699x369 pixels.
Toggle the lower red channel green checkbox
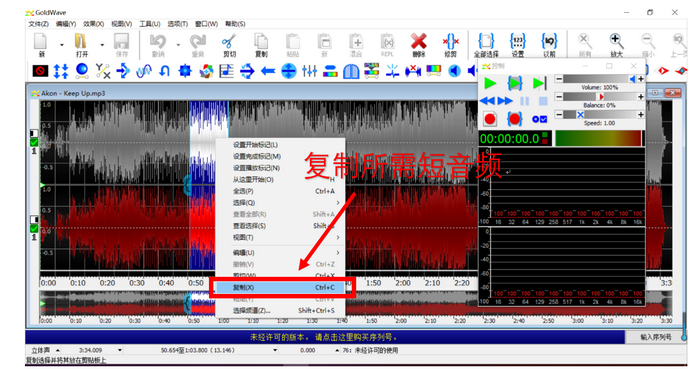click(34, 229)
